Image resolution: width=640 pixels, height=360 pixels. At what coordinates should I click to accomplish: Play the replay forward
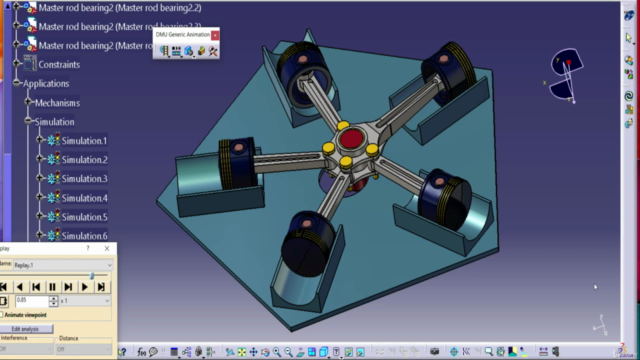[x=84, y=287]
